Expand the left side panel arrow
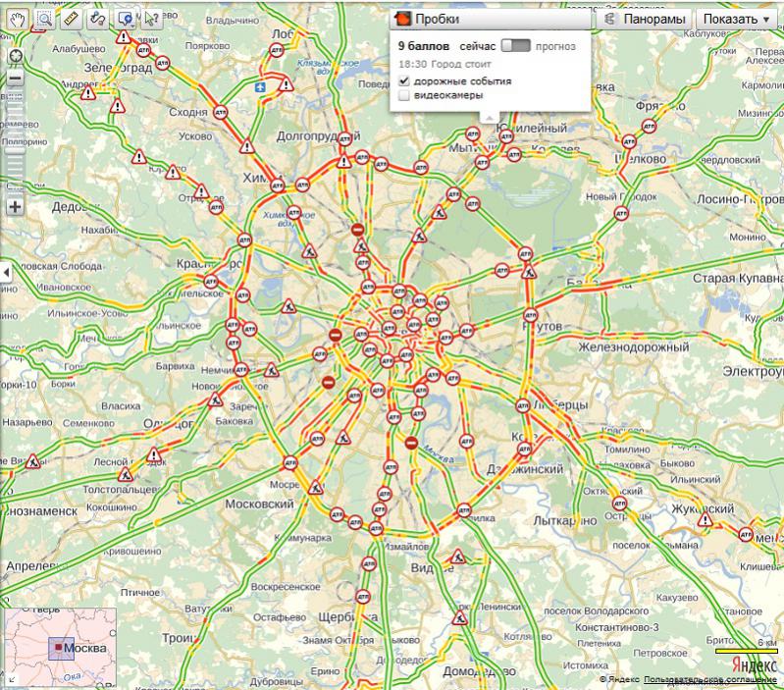Image resolution: width=784 pixels, height=690 pixels. pyautogui.click(x=6, y=273)
